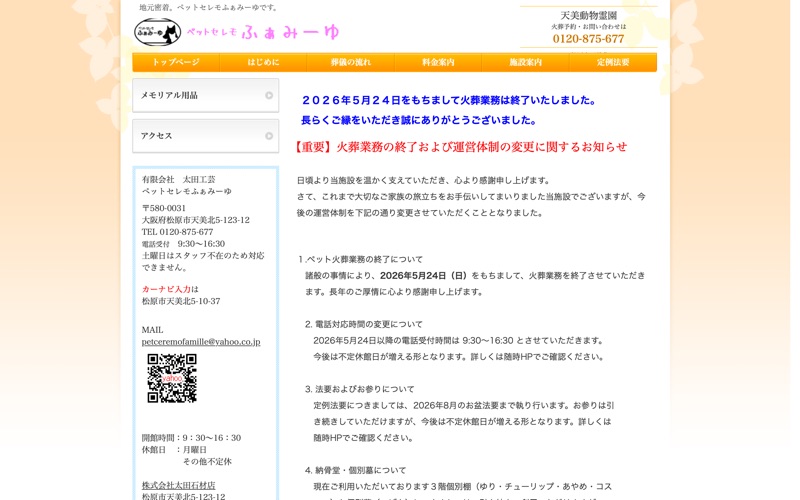Viewport: 800px width, 500px height.
Task: Click the 地元密着。ペットセレモ tagline at top
Action: pyautogui.click(x=209, y=8)
